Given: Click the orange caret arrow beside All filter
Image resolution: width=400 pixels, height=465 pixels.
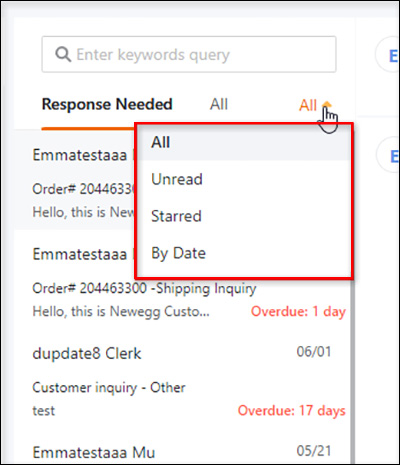Looking at the screenshot, I should (327, 105).
